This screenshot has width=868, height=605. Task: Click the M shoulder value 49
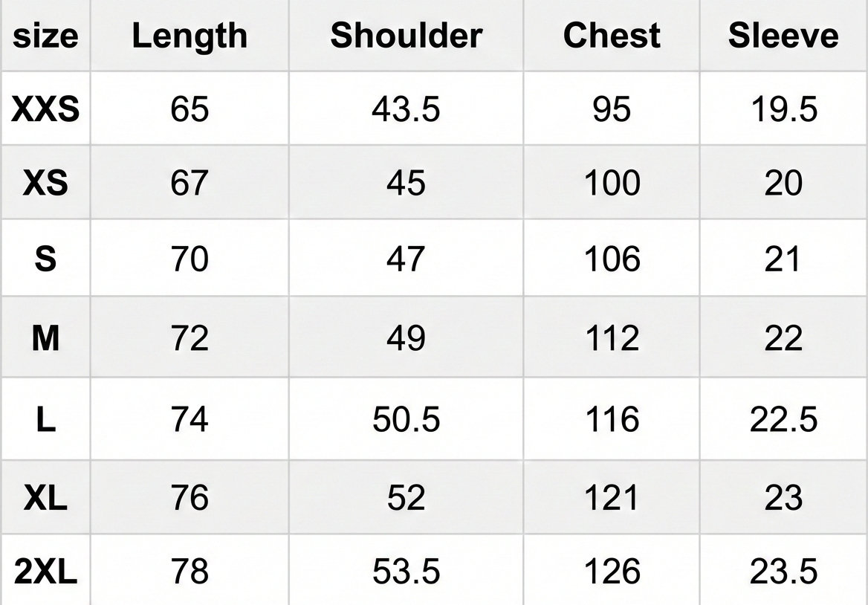coord(406,339)
